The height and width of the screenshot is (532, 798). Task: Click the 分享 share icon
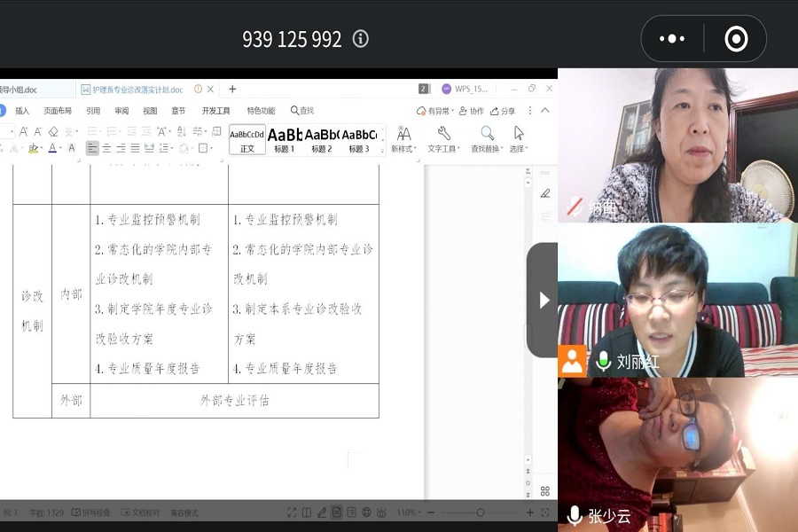[x=503, y=111]
